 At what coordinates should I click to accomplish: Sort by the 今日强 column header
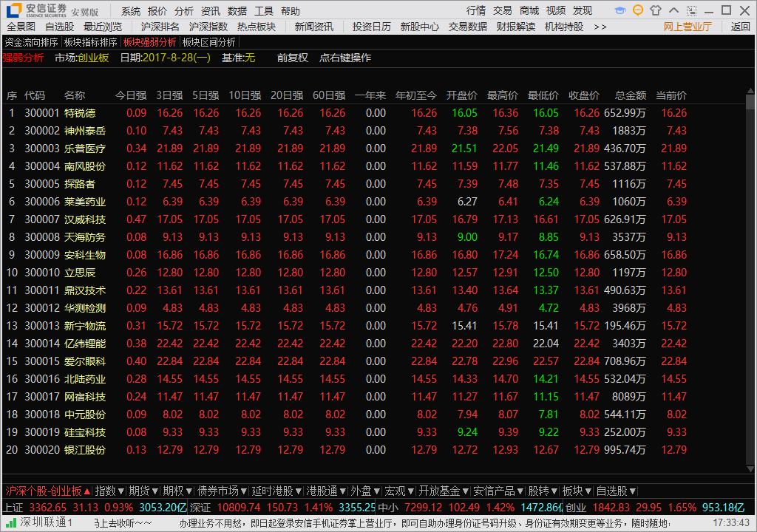click(131, 95)
